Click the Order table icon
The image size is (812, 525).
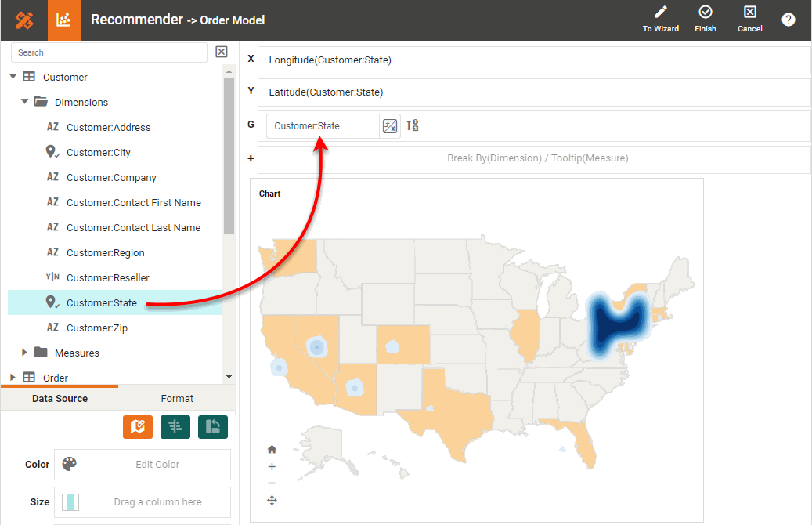[30, 378]
